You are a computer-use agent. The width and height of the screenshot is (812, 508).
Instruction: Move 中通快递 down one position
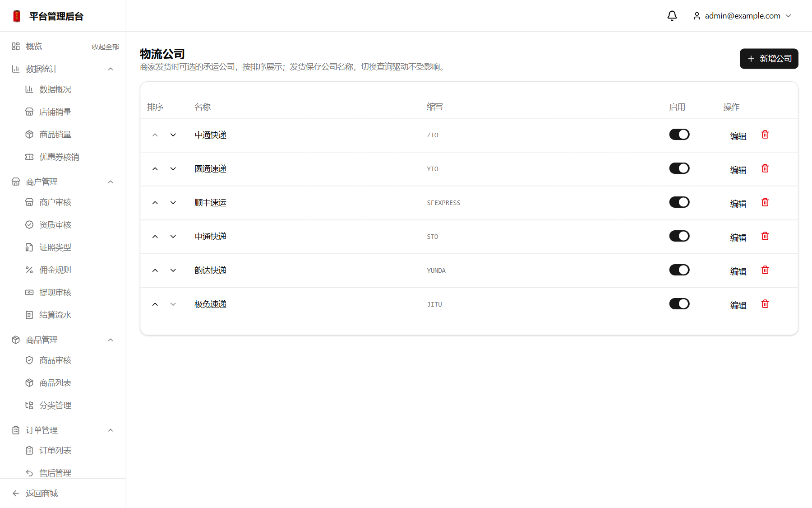[173, 135]
